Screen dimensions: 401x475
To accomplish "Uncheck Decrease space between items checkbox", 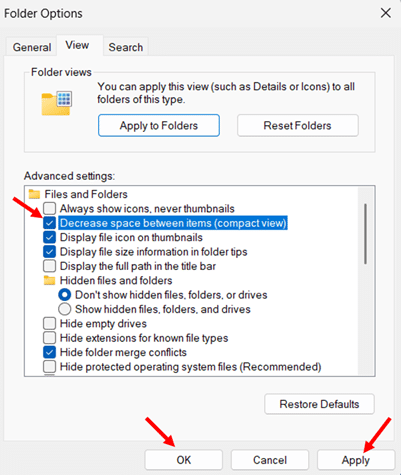I will (x=49, y=223).
